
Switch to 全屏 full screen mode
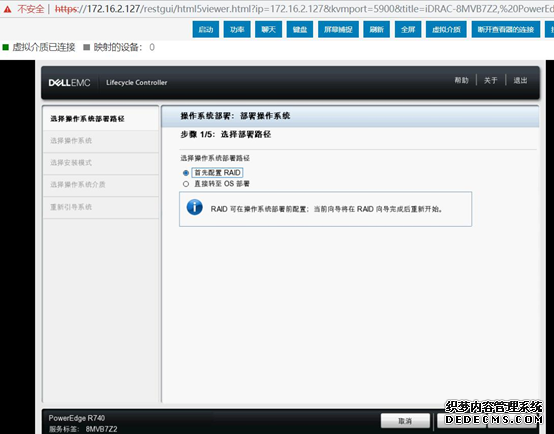408,29
